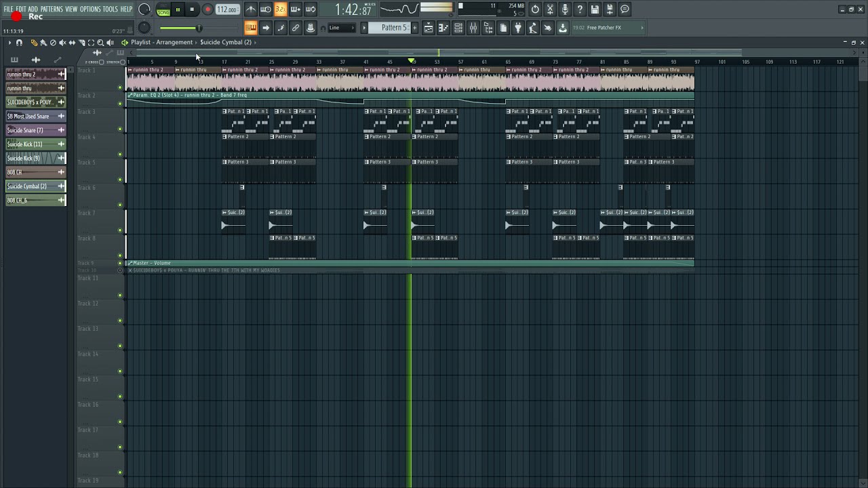
Task: Open project info speech bubble icon
Action: point(625,9)
